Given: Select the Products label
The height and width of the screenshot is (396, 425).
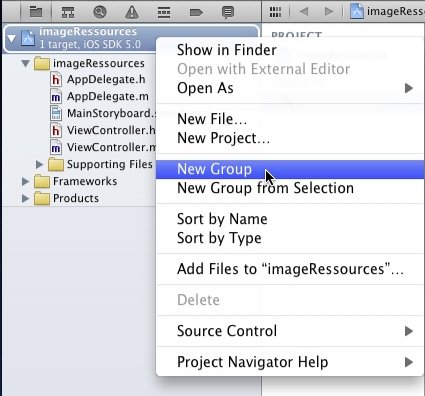Looking at the screenshot, I should [76, 198].
